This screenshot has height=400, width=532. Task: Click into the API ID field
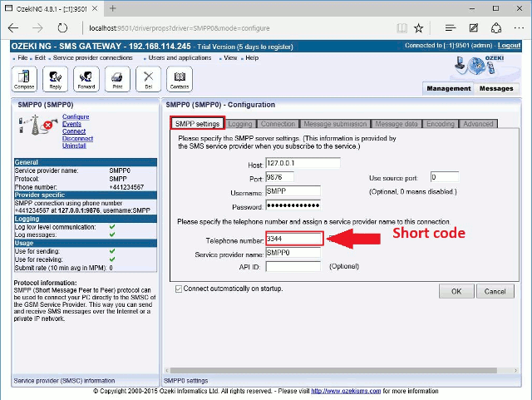(x=293, y=267)
